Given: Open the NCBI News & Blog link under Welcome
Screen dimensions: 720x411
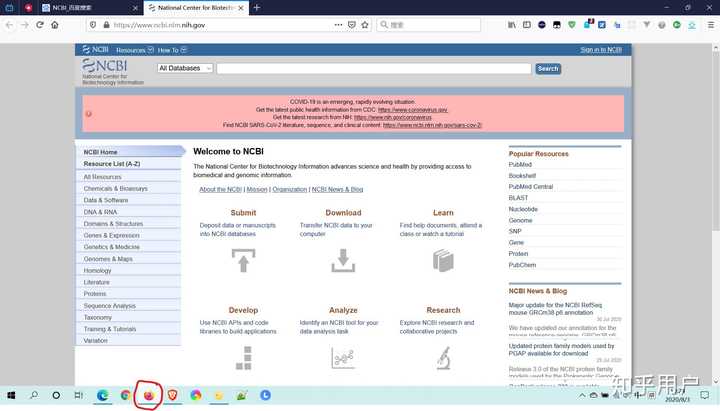Looking at the screenshot, I should (338, 189).
